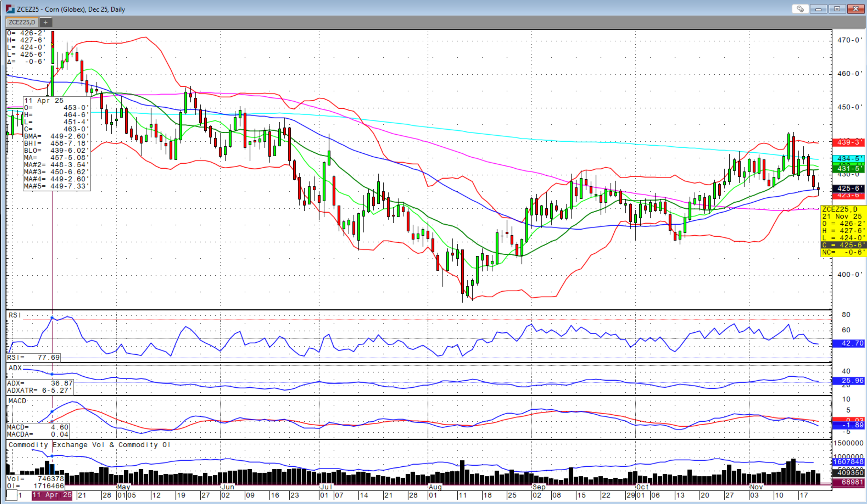
Task: Click the 11 Apr 25 cursor value box
Action: pyautogui.click(x=56, y=143)
